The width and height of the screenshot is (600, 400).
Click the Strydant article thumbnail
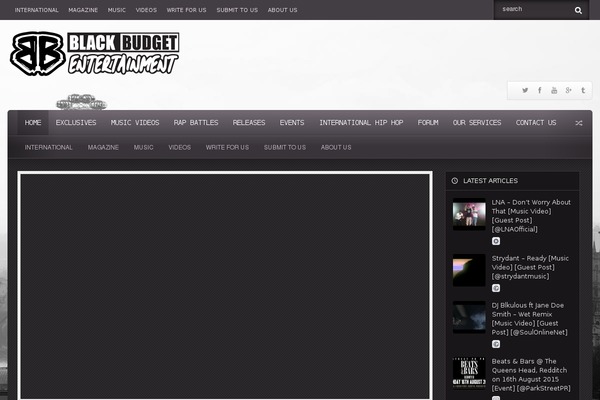pos(469,270)
